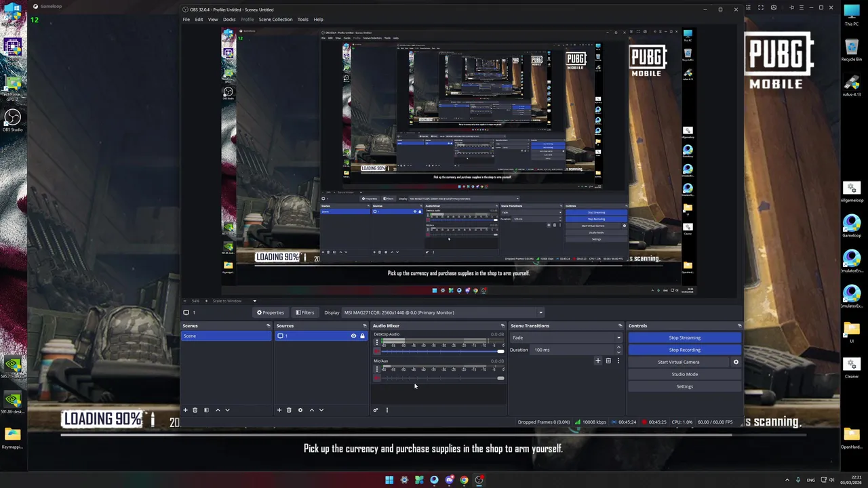Open the Display monitor dropdown
The height and width of the screenshot is (488, 868).
point(443,312)
